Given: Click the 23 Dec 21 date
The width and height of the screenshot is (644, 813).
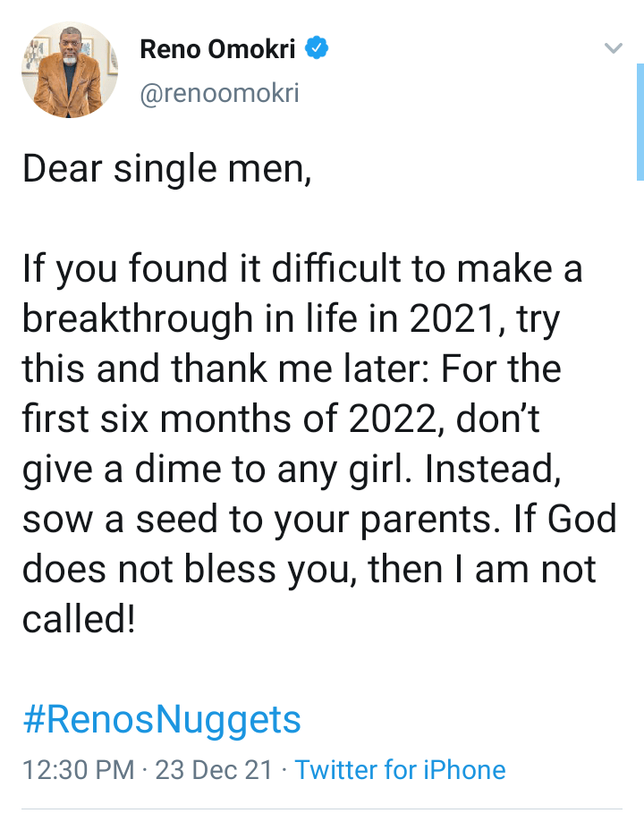Looking at the screenshot, I should point(214,770).
